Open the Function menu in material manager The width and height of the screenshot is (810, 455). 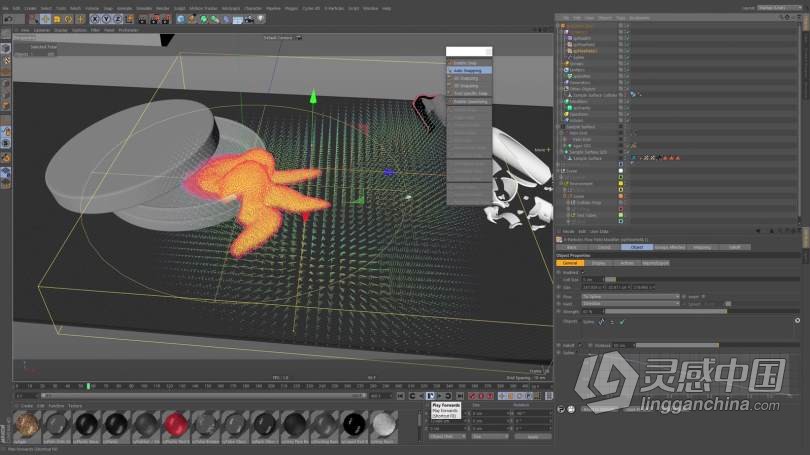pyautogui.click(x=56, y=406)
